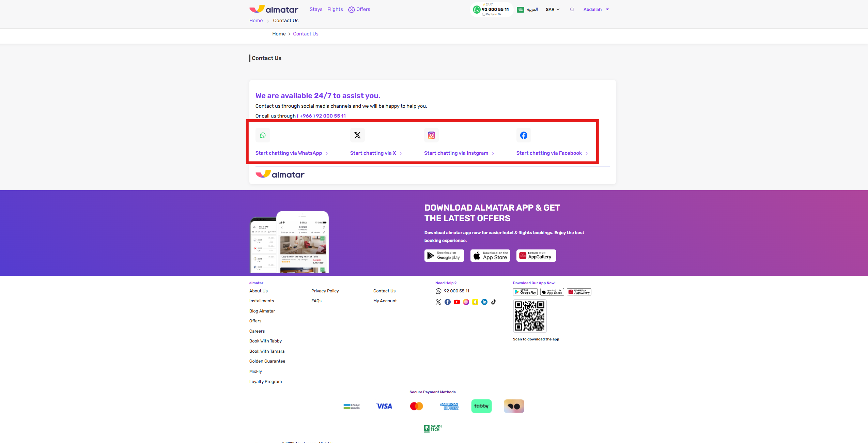Open TikTok icon in footer
This screenshot has height=443, width=868.
[494, 302]
